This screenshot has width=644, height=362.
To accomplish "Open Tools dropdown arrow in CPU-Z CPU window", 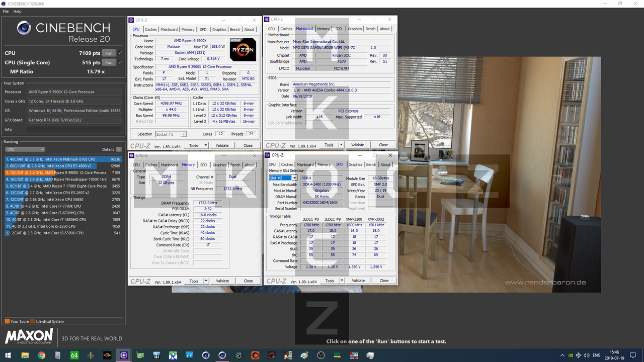I will [x=206, y=145].
